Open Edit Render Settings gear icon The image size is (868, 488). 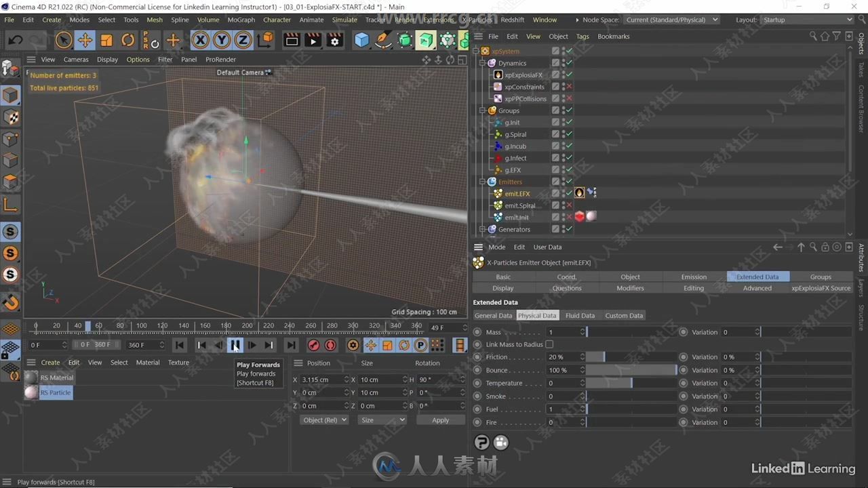[334, 41]
